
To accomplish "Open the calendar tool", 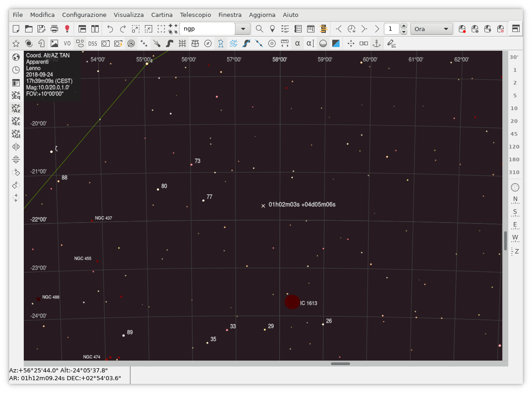I will 311,29.
